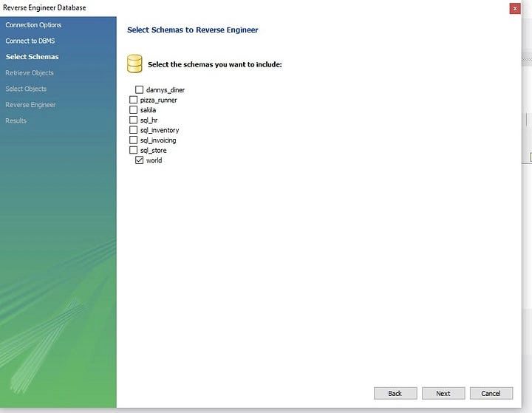
Task: Tick the pizza_runner schema checkbox
Action: pyautogui.click(x=134, y=100)
